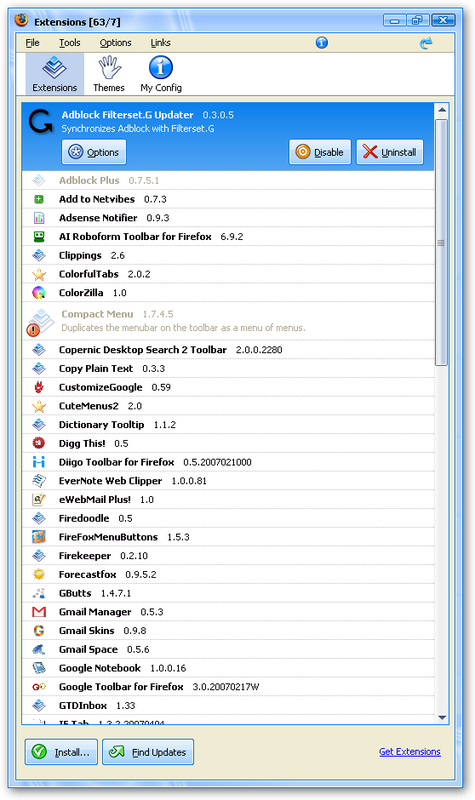Select the Firekeeper extension row
This screenshot has height=800, width=475.
point(228,556)
